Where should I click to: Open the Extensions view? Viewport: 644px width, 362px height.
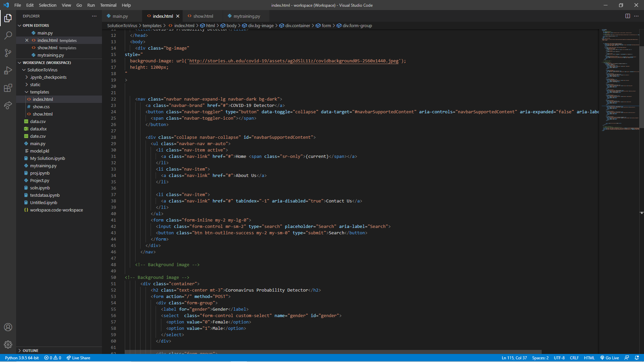pyautogui.click(x=8, y=88)
